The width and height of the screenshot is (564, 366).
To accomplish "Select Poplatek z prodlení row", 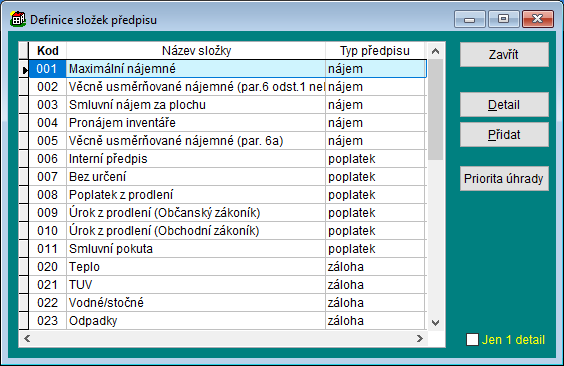I will (x=227, y=195).
